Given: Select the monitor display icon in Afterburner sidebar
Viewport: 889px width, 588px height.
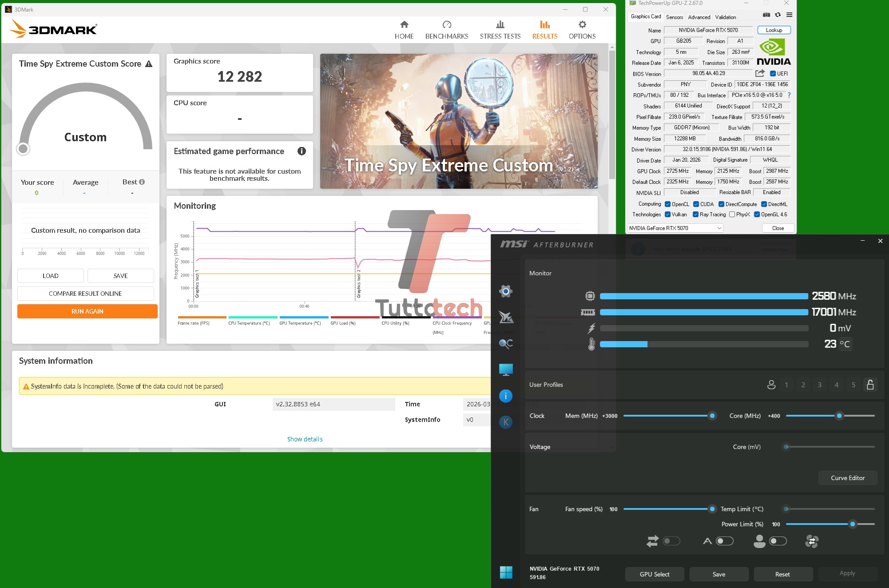Looking at the screenshot, I should click(506, 369).
